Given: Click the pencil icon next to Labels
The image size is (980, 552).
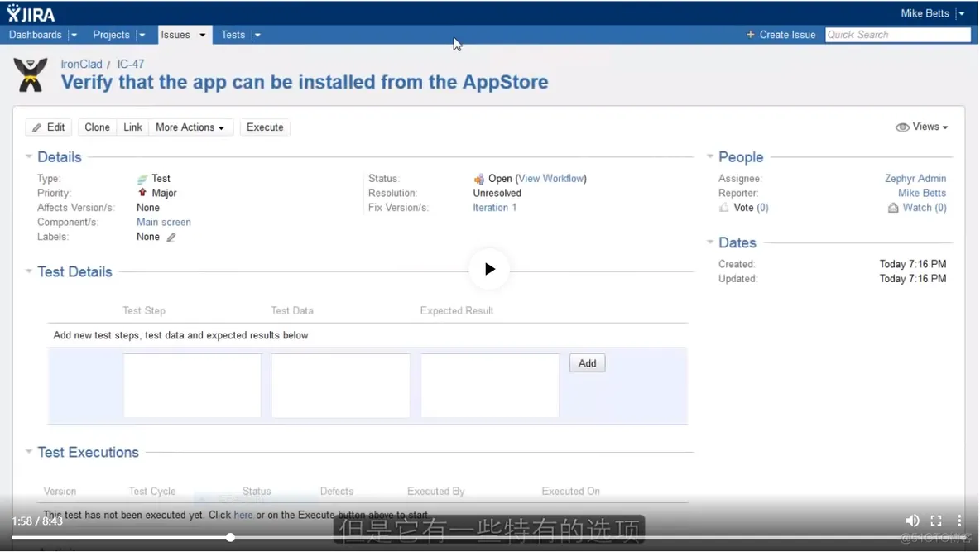Looking at the screenshot, I should [x=171, y=237].
